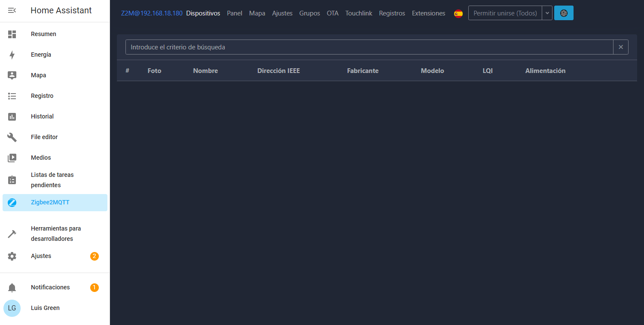Image resolution: width=644 pixels, height=325 pixels.
Task: Clear the search field with X button
Action: [621, 47]
